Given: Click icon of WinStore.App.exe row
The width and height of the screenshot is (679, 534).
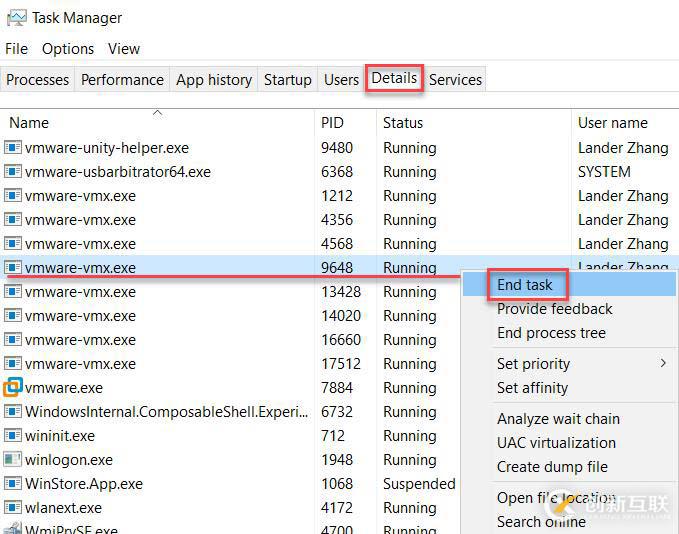Looking at the screenshot, I should (x=13, y=483).
